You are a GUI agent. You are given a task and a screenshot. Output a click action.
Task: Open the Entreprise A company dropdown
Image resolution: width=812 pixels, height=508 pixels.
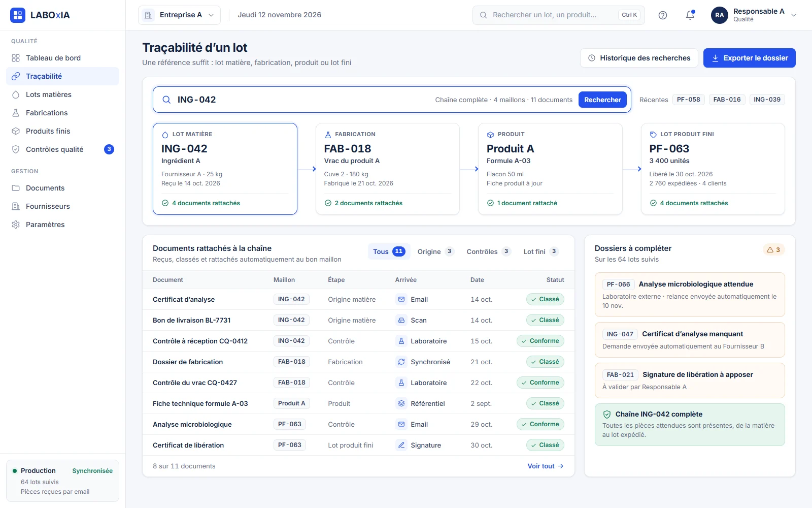(179, 15)
